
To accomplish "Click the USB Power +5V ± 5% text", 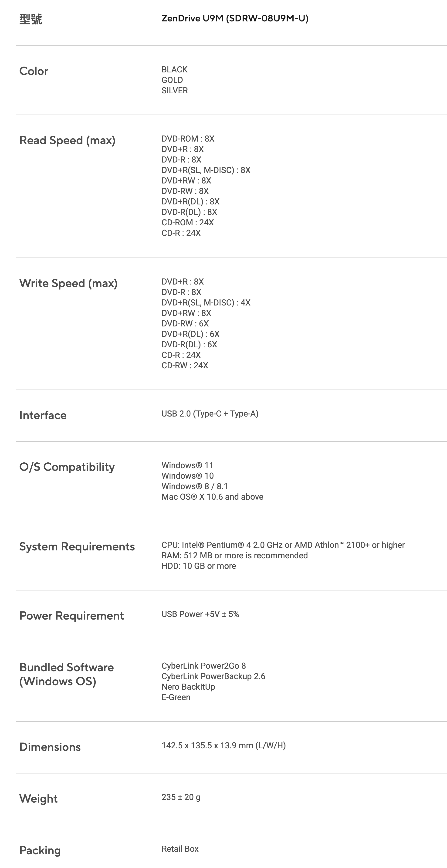I will tap(200, 614).
